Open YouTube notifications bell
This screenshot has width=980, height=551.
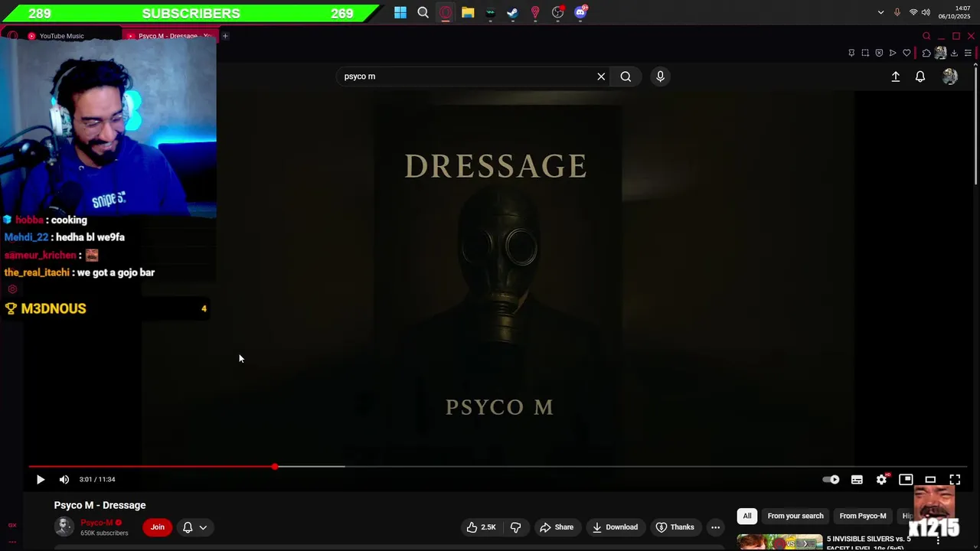[920, 77]
